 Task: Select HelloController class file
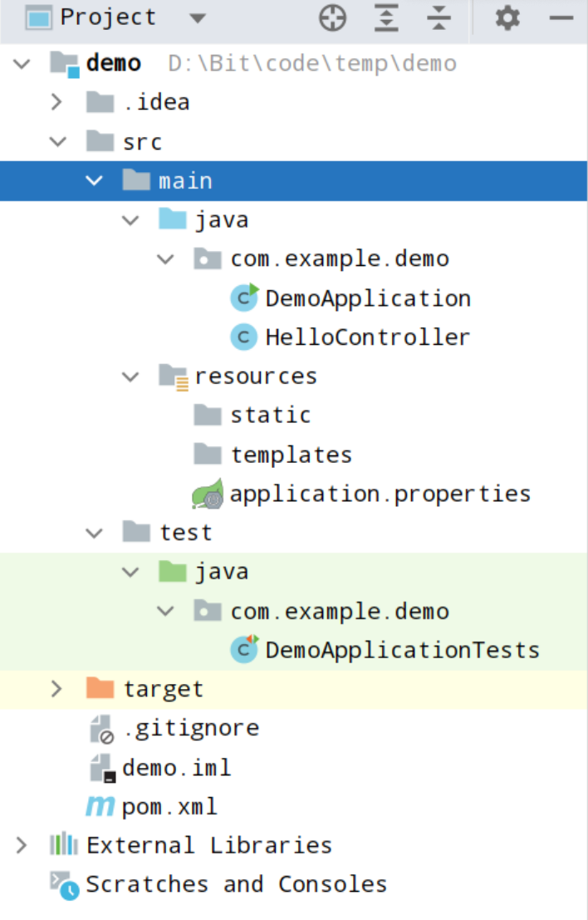click(x=367, y=337)
